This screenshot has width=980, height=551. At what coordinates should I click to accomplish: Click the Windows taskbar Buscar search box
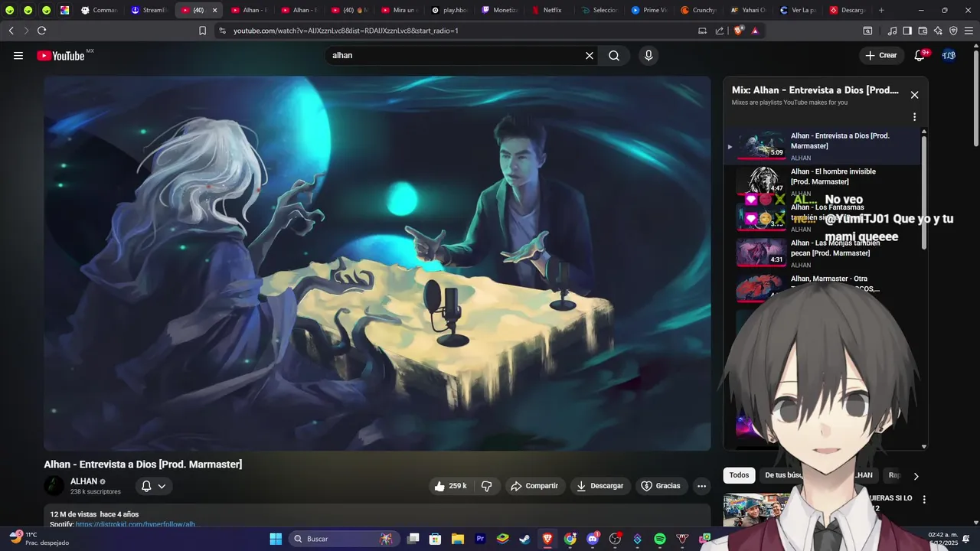(343, 539)
